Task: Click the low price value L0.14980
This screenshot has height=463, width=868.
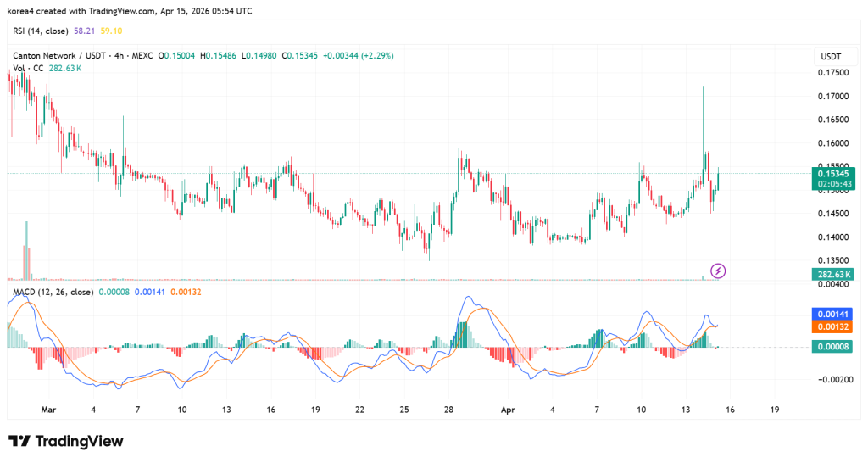Action: pos(259,56)
